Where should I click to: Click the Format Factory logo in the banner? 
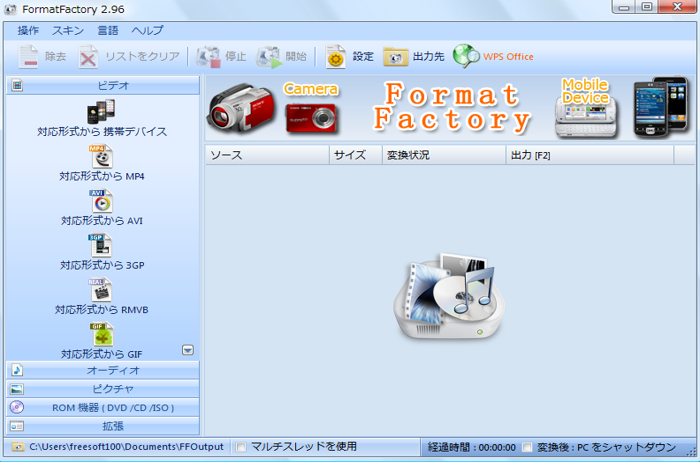tap(452, 108)
